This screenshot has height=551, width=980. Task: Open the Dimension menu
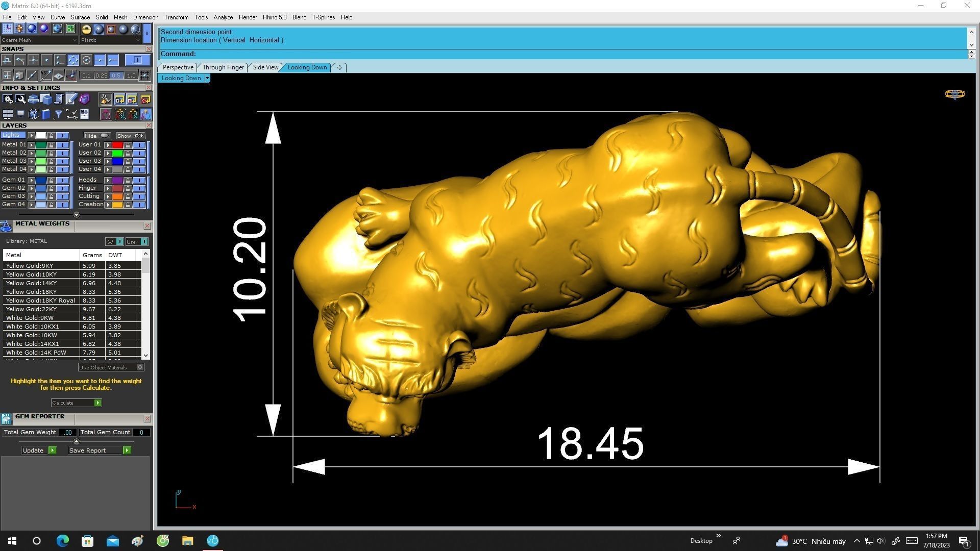coord(145,17)
